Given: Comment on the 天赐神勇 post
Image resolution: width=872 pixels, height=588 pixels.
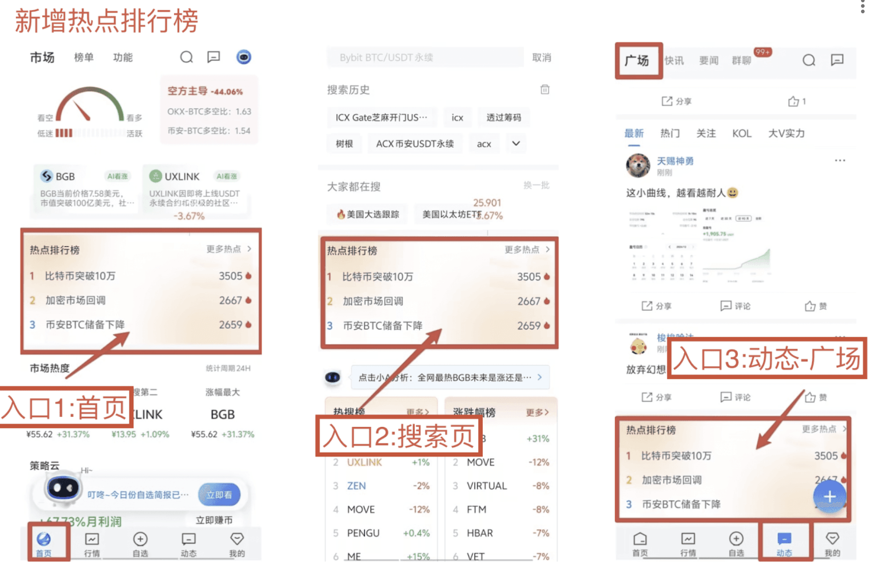Looking at the screenshot, I should tap(735, 306).
